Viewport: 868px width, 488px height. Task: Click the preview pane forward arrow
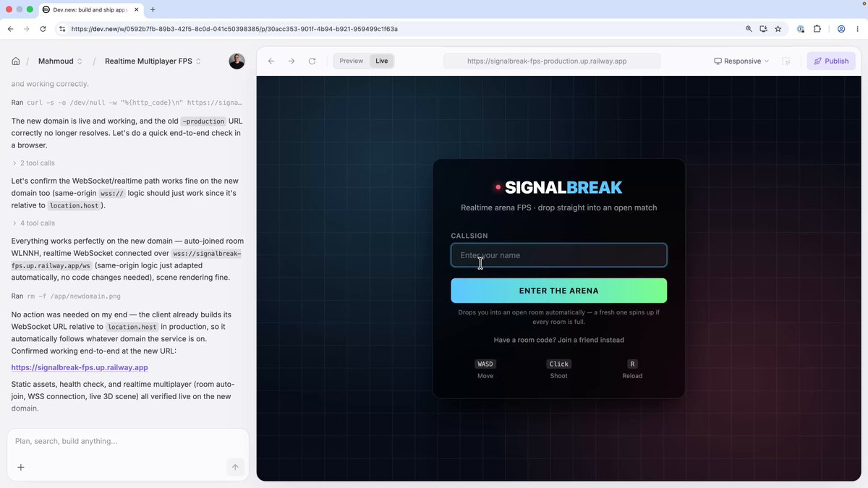click(x=292, y=61)
